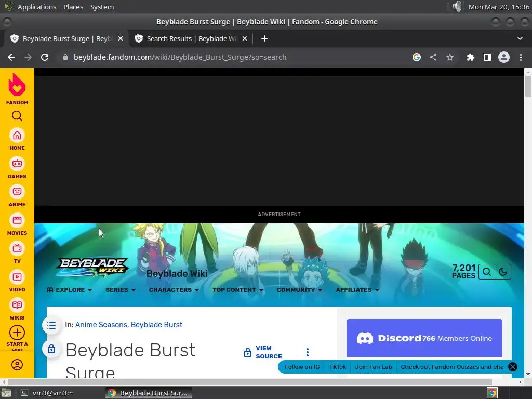Click the Fandom sidebar search icon
Screen dimensions: 532x399
coord(17,116)
